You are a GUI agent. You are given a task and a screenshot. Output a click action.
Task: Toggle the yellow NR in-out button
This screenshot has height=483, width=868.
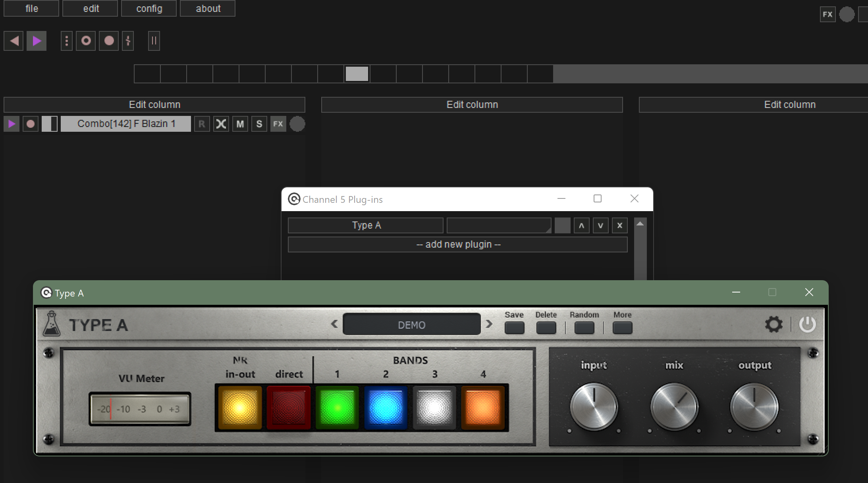pos(239,407)
